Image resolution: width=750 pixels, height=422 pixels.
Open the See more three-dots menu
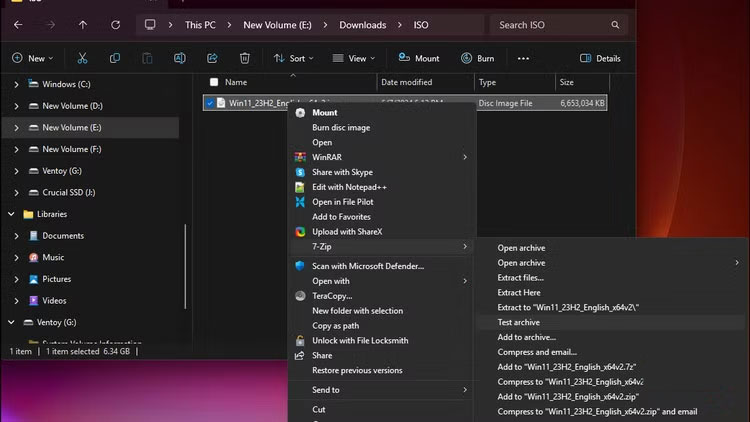(x=523, y=58)
